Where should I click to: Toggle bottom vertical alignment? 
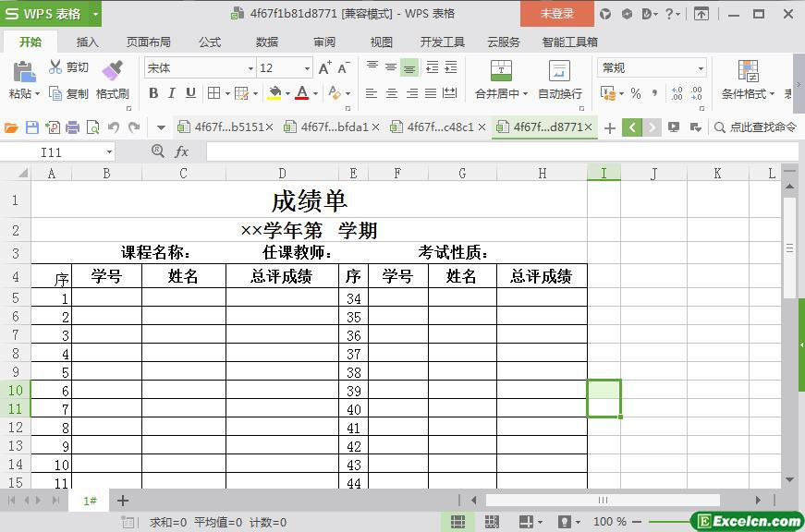point(409,67)
